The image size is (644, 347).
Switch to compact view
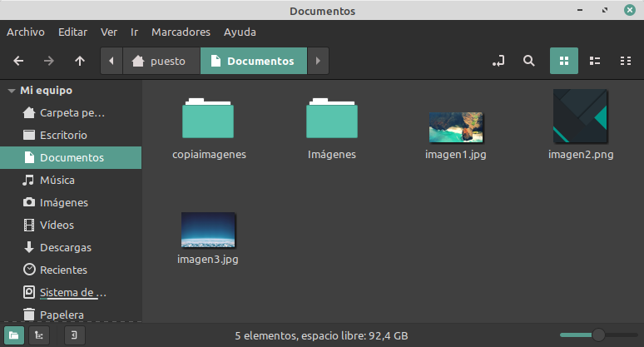[x=626, y=61]
